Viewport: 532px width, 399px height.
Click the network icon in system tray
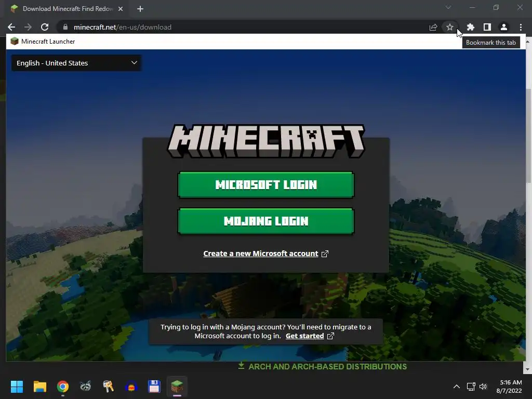click(471, 387)
